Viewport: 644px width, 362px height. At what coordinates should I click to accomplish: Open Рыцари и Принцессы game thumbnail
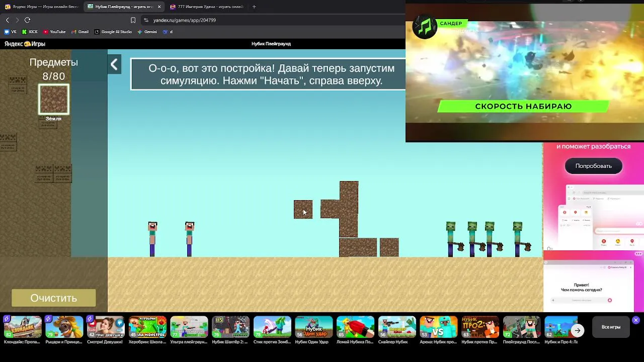(x=64, y=327)
